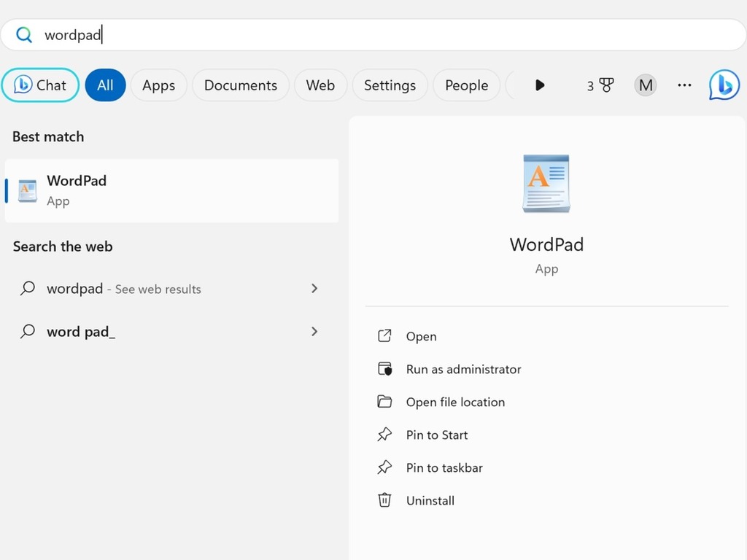Image resolution: width=747 pixels, height=560 pixels.
Task: Expand chevron for word pad_ suggestion
Action: 314,332
